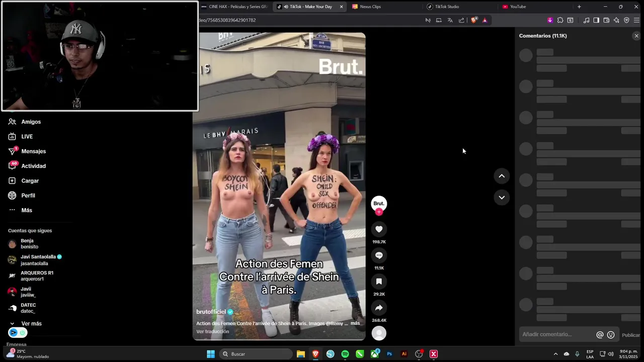Open clock showing 9:04 p. m.
Viewport: 644px width, 362px height.
(629, 354)
